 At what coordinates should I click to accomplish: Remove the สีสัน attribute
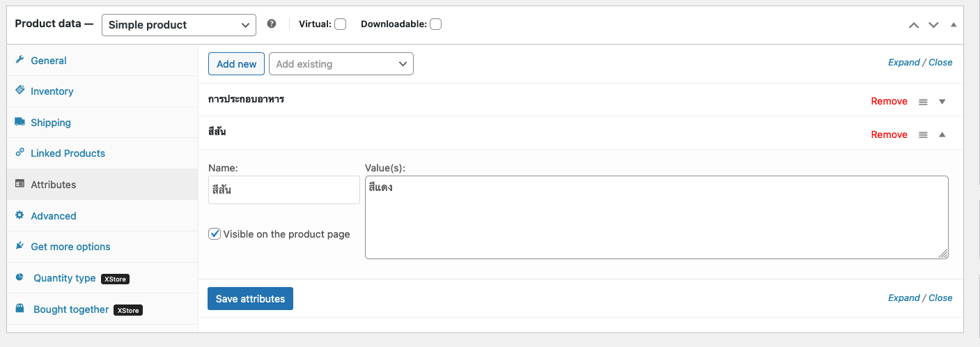[889, 134]
